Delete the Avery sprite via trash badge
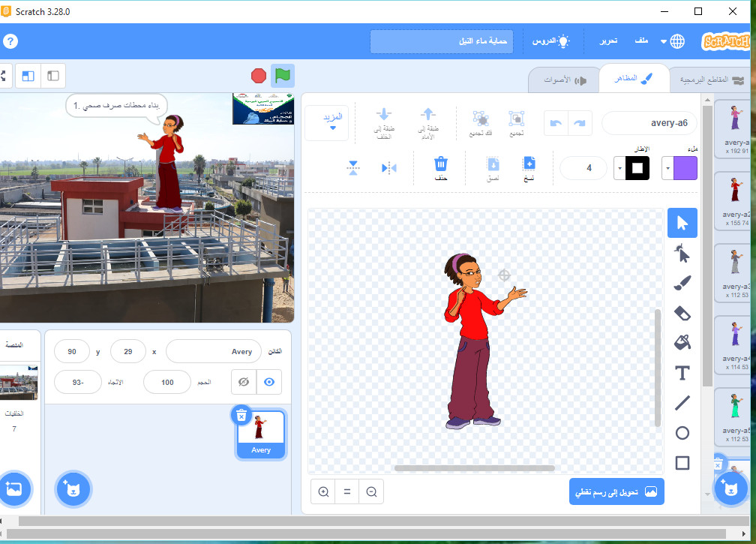The width and height of the screenshot is (756, 544). [241, 415]
